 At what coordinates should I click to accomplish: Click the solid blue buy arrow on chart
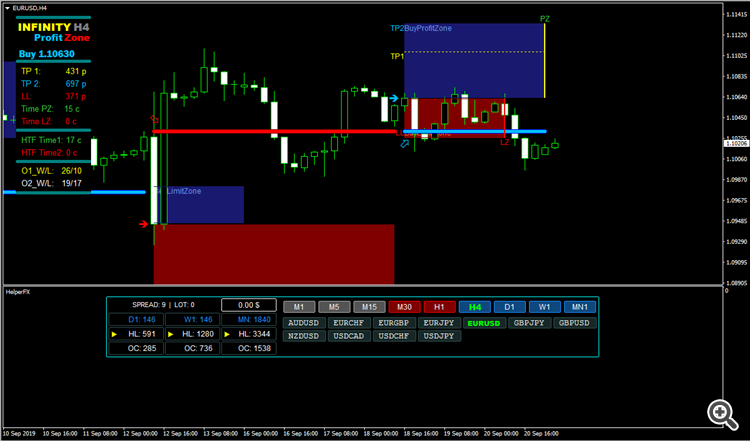pyautogui.click(x=394, y=99)
